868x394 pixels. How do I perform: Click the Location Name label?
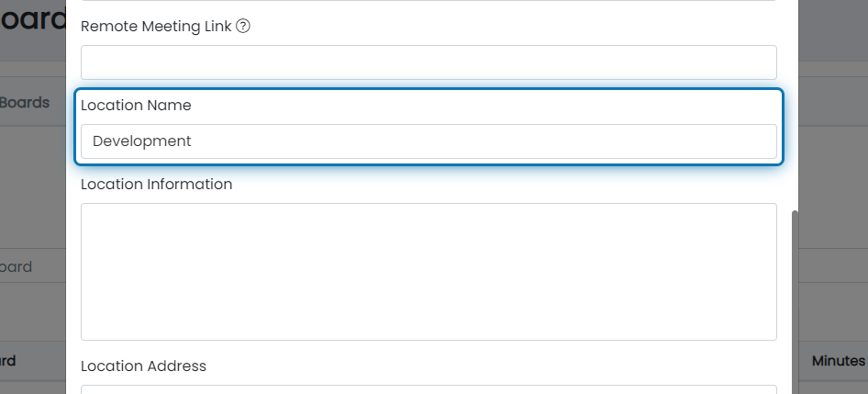tap(136, 106)
